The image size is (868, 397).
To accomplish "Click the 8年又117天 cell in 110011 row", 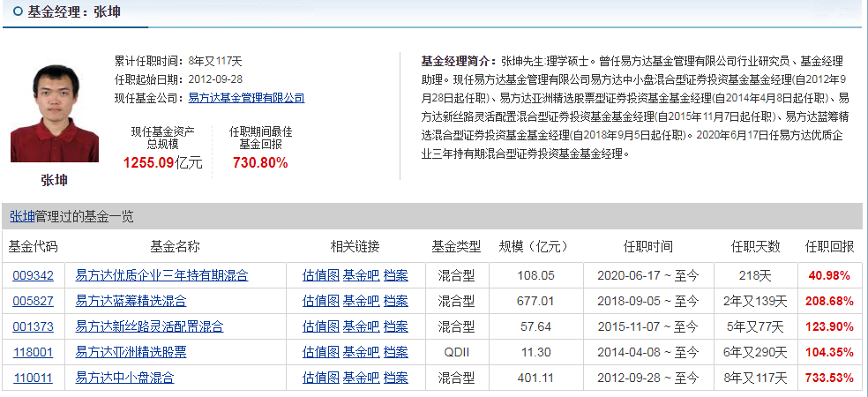I will coord(756,378).
